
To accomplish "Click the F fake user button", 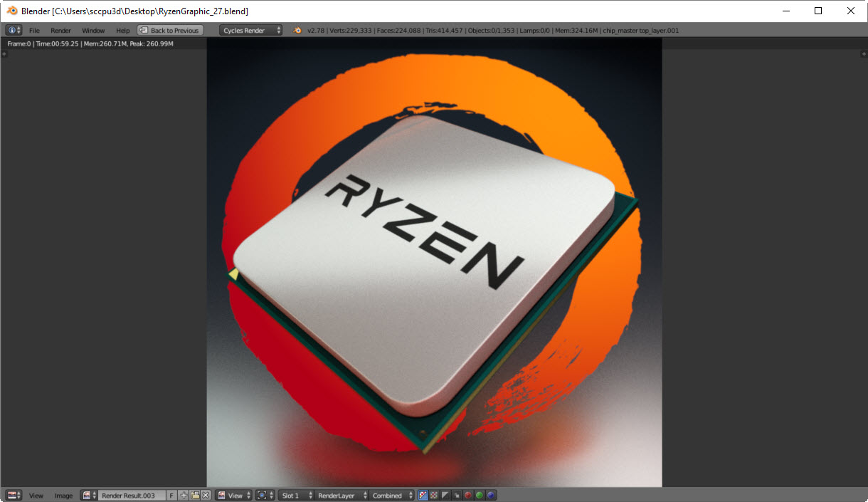I will 171,495.
